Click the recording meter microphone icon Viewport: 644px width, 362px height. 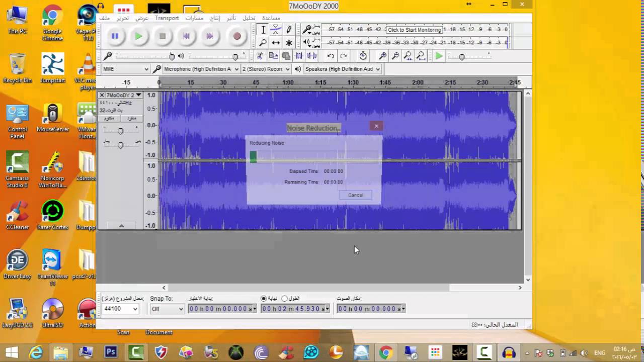306,30
